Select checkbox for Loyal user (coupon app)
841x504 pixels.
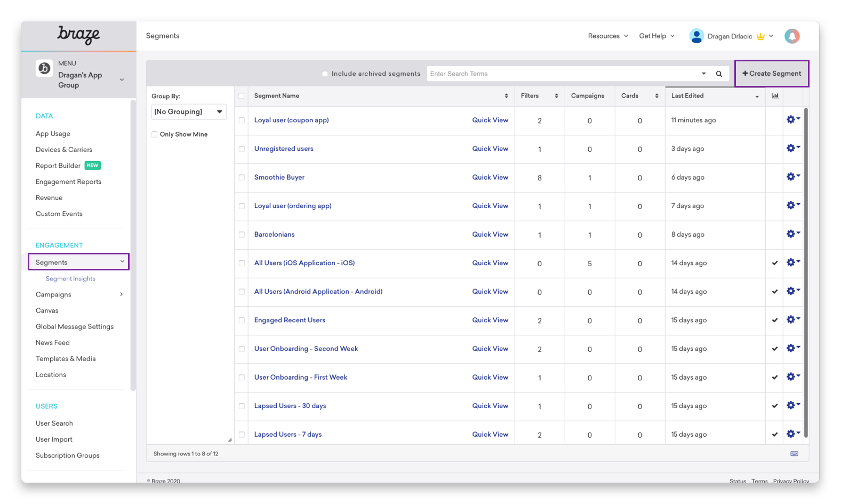click(x=242, y=121)
